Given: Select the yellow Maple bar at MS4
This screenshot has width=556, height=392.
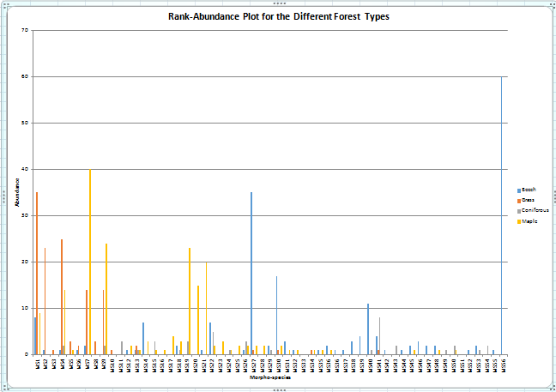Looking at the screenshot, I should coord(64,323).
